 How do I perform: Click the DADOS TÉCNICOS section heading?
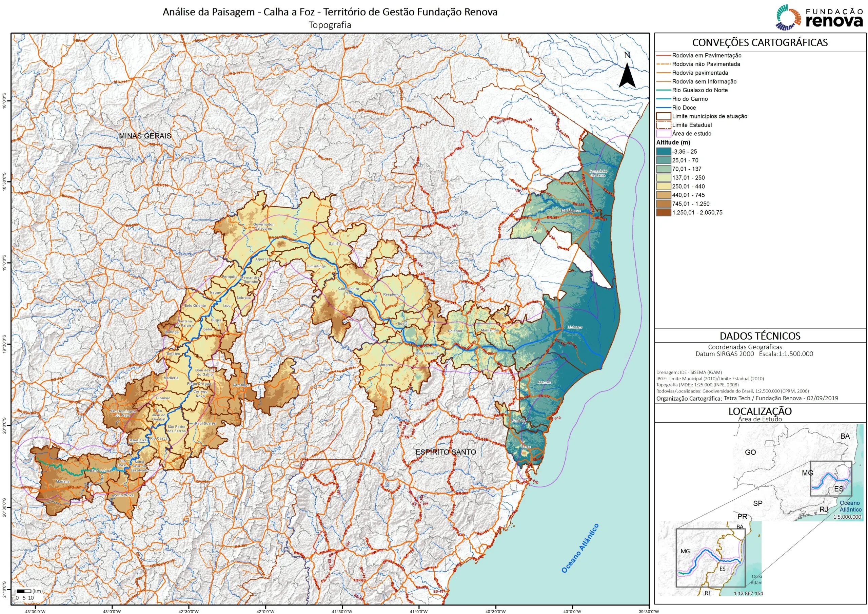tap(760, 336)
